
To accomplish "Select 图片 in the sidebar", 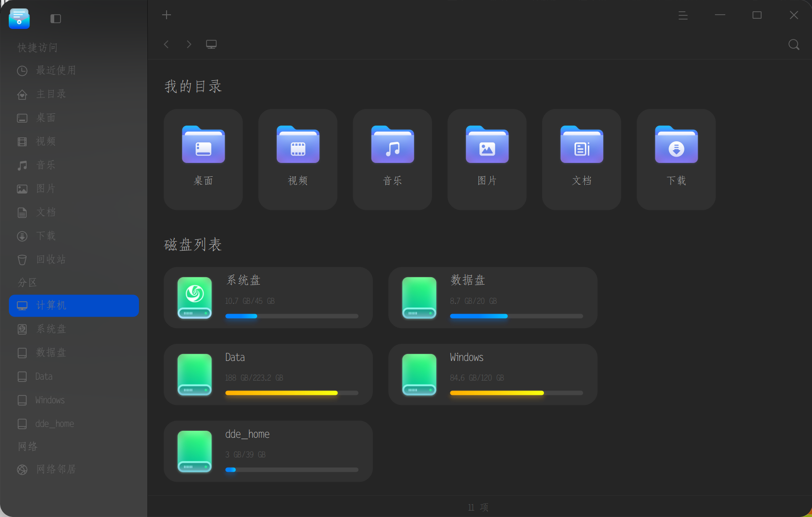I will point(74,189).
